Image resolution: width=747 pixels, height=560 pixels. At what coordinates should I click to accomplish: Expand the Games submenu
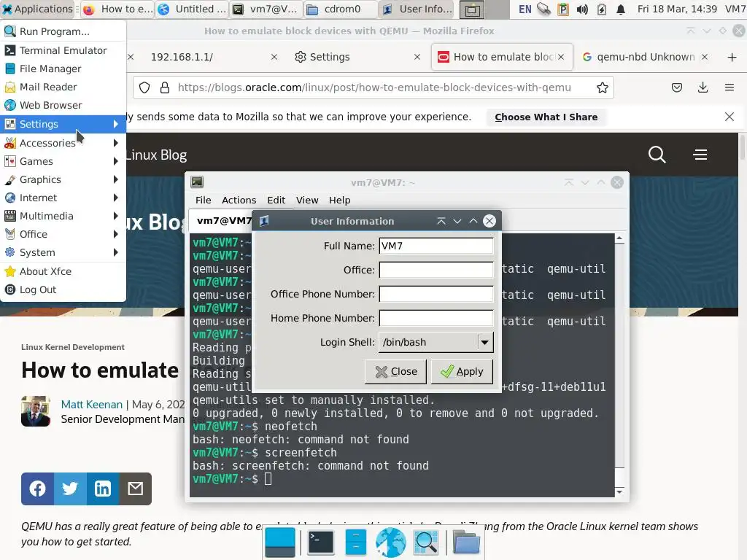click(x=63, y=161)
